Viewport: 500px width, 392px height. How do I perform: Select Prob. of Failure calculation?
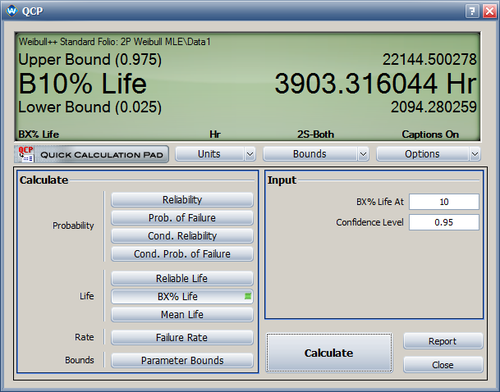click(x=182, y=218)
